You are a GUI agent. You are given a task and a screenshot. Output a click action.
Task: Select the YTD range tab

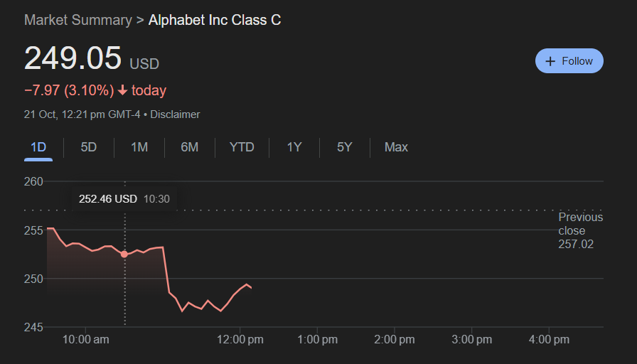click(x=242, y=147)
